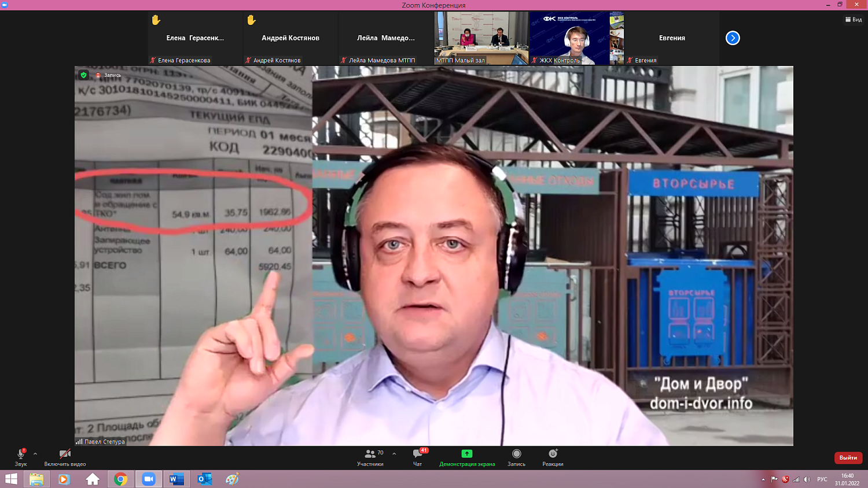Click muted mic icon beside Евгения label
This screenshot has height=488, width=868.
[630, 60]
